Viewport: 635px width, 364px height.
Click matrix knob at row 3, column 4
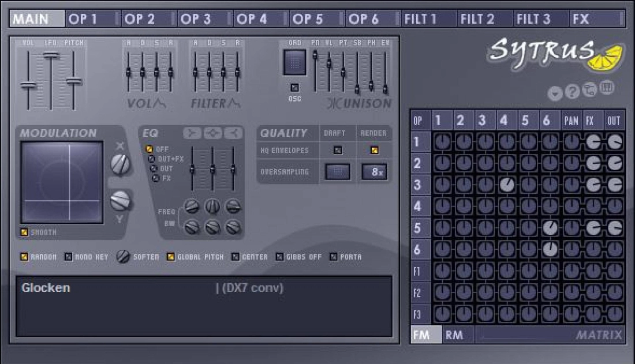[x=507, y=185]
